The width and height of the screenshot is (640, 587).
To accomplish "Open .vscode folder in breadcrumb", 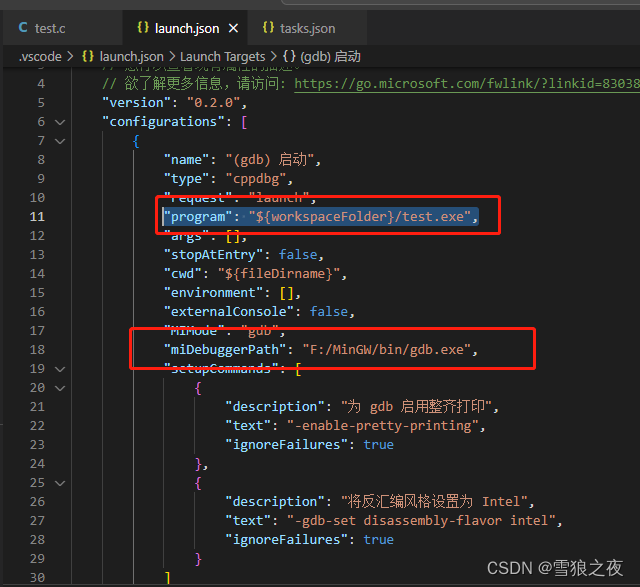I will click(x=40, y=56).
